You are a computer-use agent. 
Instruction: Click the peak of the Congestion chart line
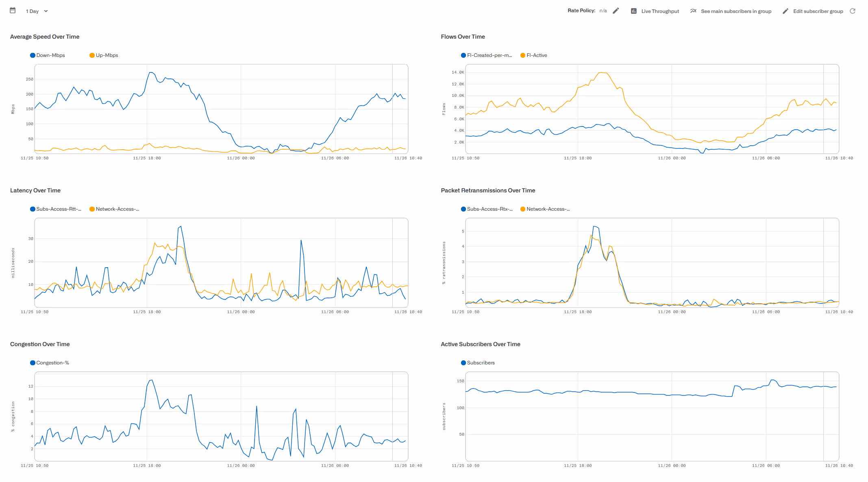point(152,380)
